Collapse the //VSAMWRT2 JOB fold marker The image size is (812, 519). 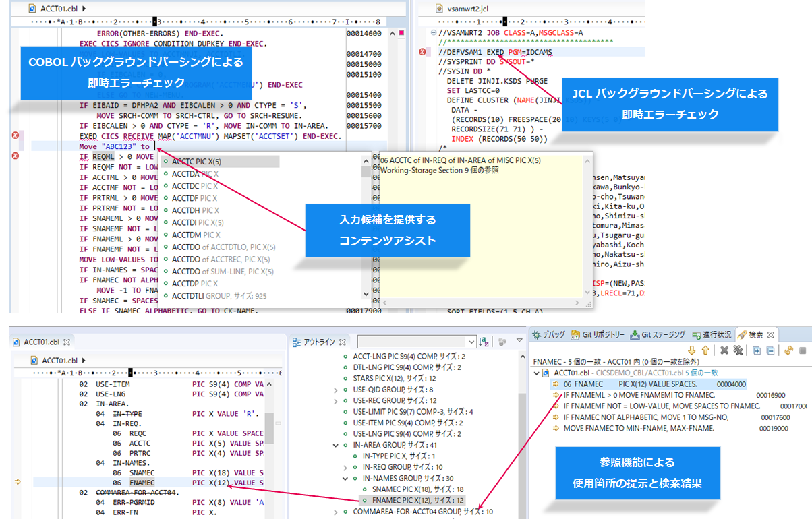point(434,32)
